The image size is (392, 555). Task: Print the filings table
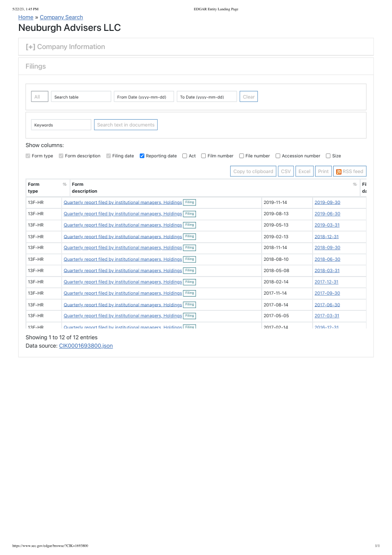point(323,171)
